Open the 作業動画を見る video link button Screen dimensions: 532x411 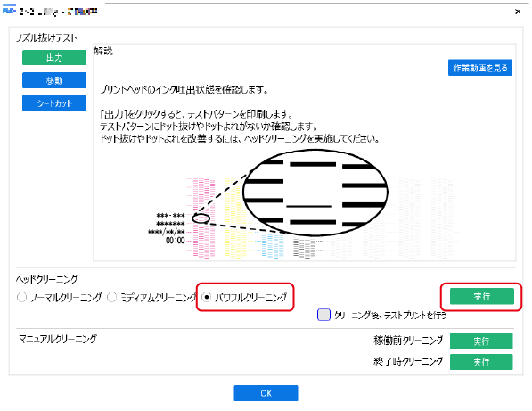tap(480, 68)
